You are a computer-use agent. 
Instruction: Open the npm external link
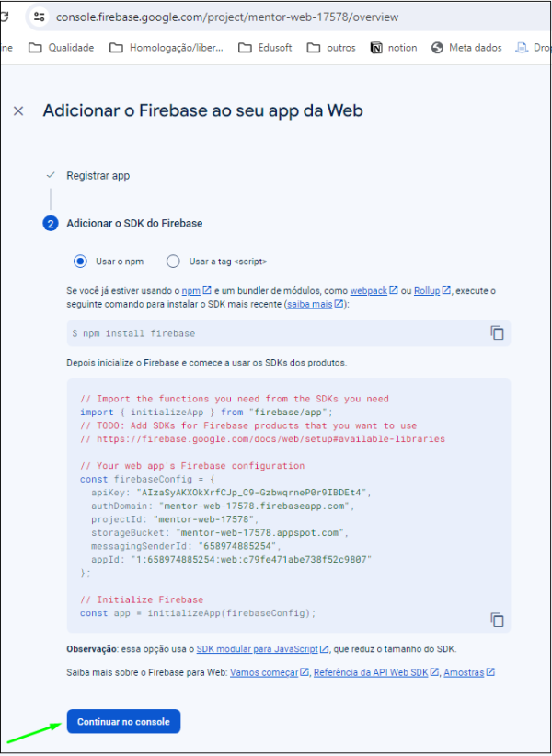tap(197, 291)
